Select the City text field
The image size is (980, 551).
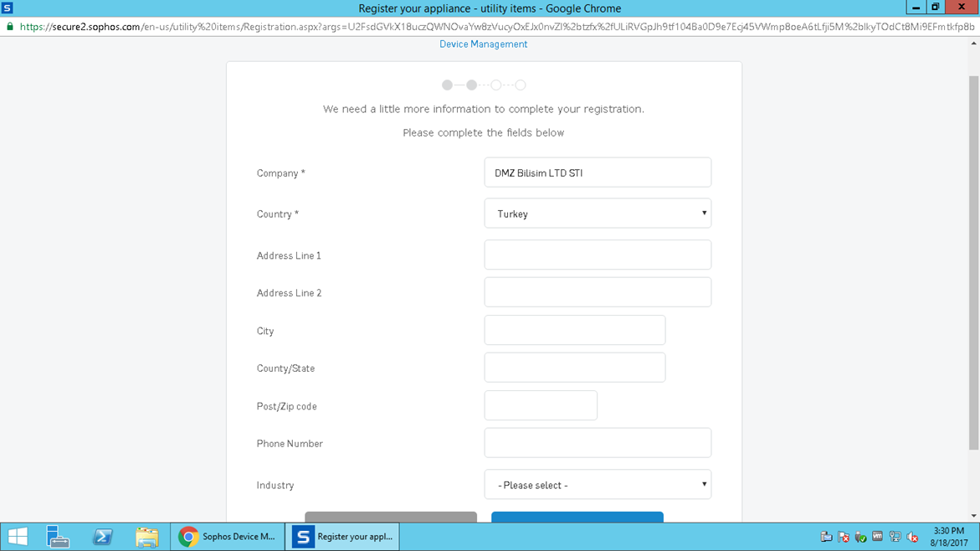coord(574,330)
